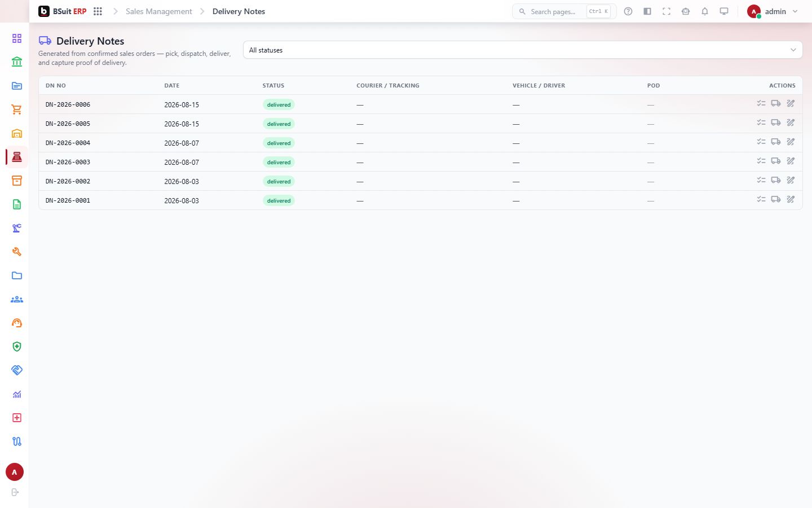The image size is (812, 508).
Task: Toggle fullscreen mode
Action: [667, 11]
